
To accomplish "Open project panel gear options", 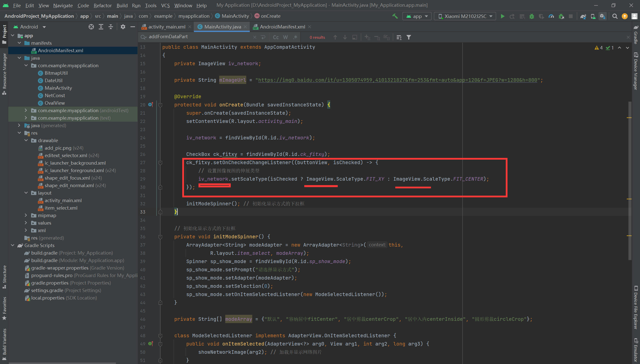I will (123, 27).
